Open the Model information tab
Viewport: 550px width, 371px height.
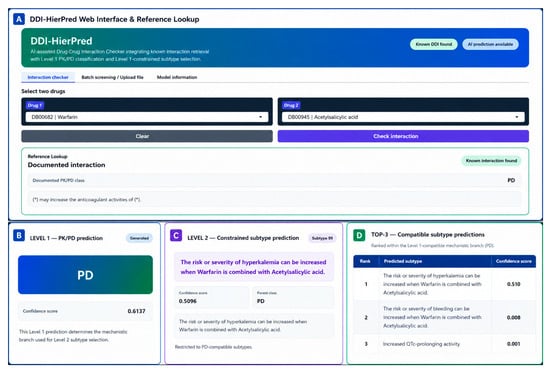(x=177, y=77)
